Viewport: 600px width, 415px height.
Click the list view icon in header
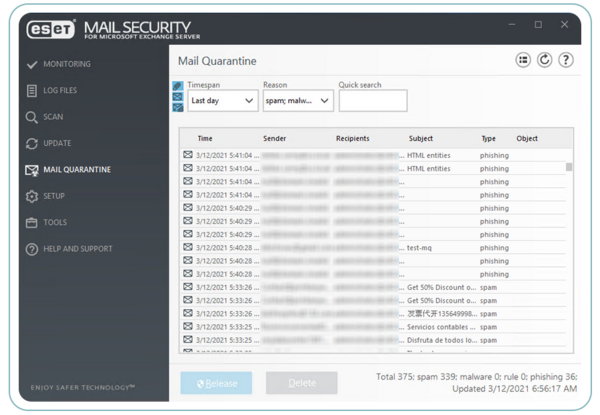(523, 60)
